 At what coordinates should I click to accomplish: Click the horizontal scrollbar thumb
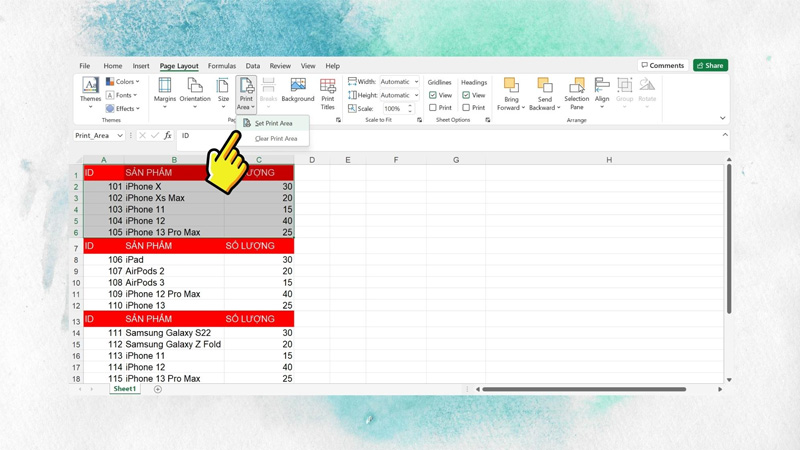pos(584,389)
